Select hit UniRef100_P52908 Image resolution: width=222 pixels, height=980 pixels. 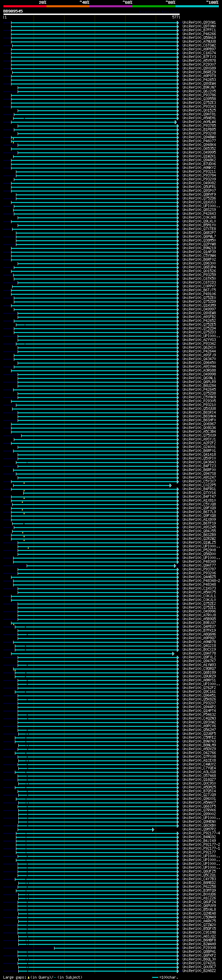point(199,550)
